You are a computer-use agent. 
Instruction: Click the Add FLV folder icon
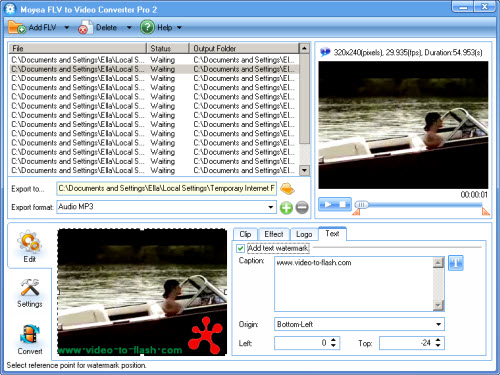17,27
